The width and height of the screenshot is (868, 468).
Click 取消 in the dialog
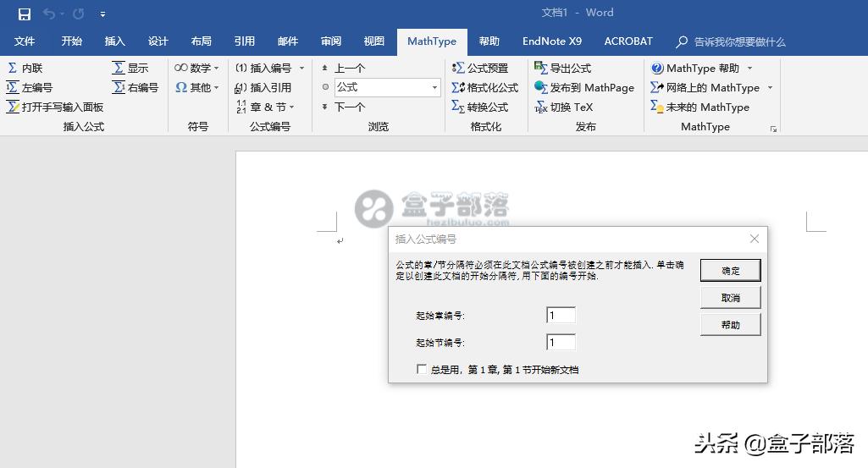pyautogui.click(x=730, y=298)
